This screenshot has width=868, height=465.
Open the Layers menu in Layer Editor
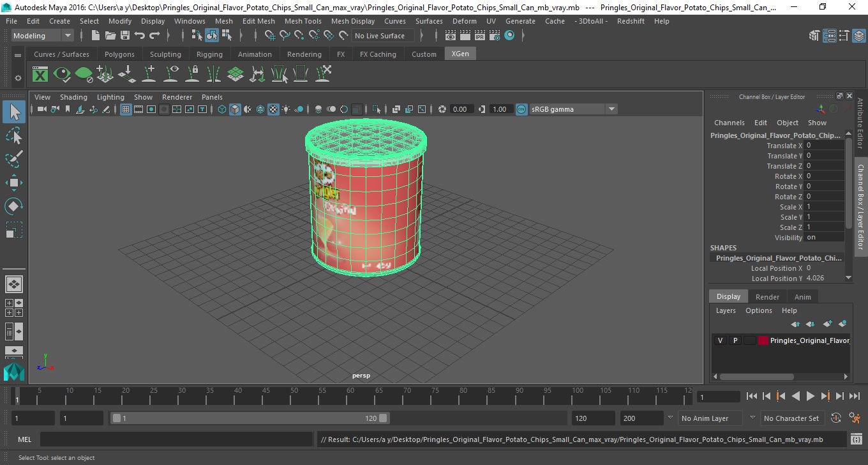726,310
